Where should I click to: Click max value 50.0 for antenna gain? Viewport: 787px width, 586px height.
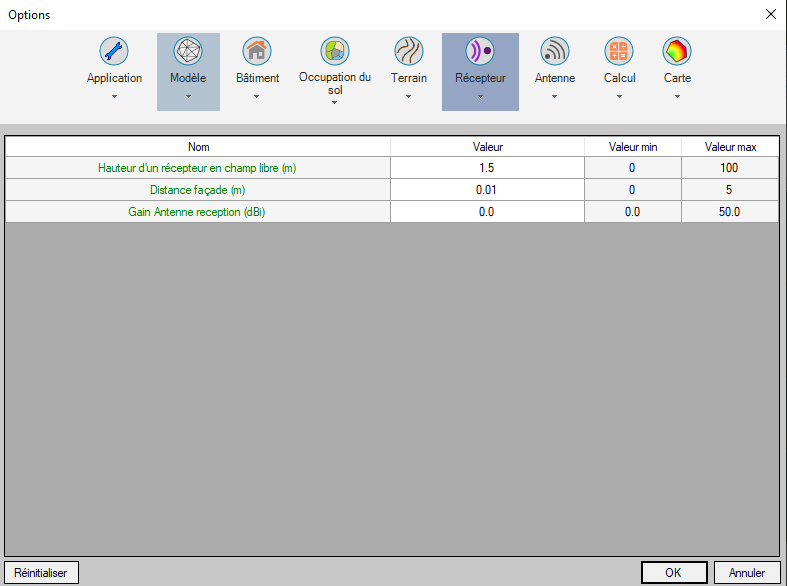point(729,212)
